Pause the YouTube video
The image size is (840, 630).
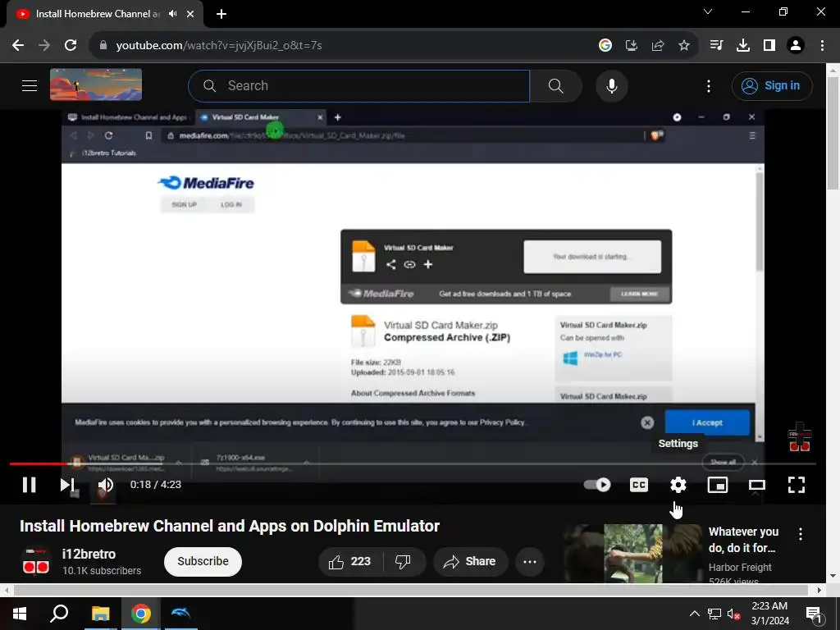29,485
